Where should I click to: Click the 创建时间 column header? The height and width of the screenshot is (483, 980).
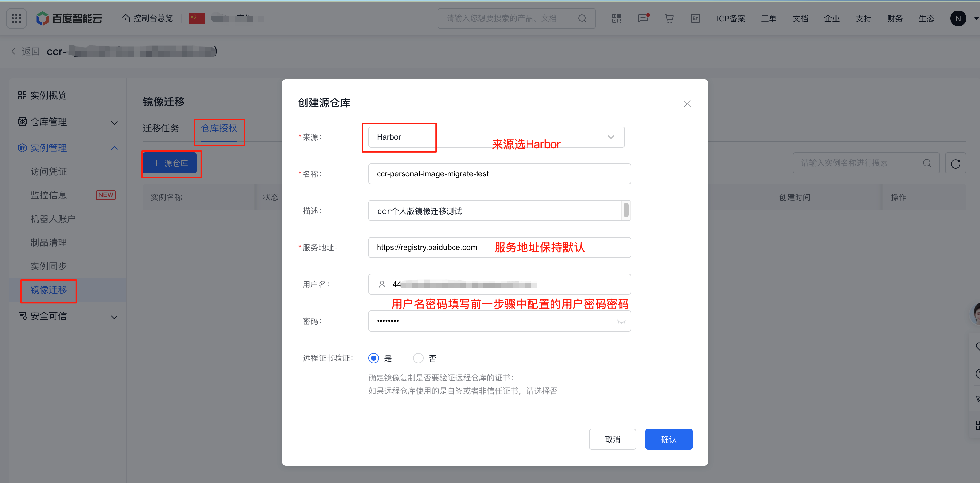point(794,197)
